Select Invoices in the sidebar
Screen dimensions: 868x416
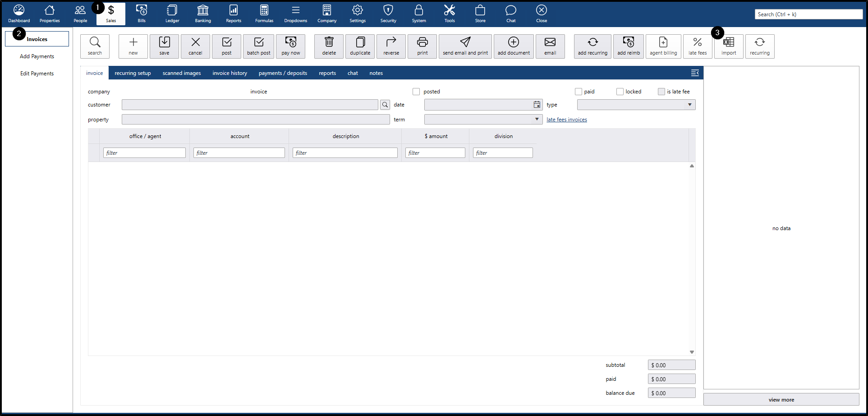(37, 39)
